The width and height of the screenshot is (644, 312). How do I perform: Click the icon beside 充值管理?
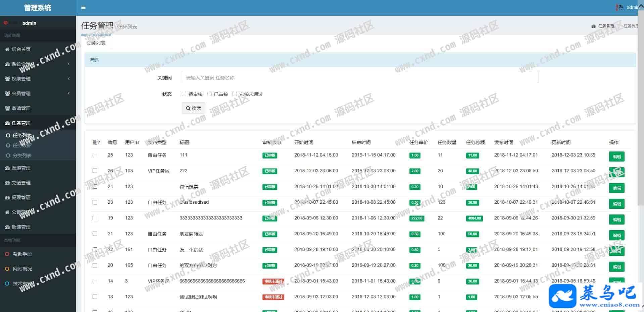[x=7, y=183]
